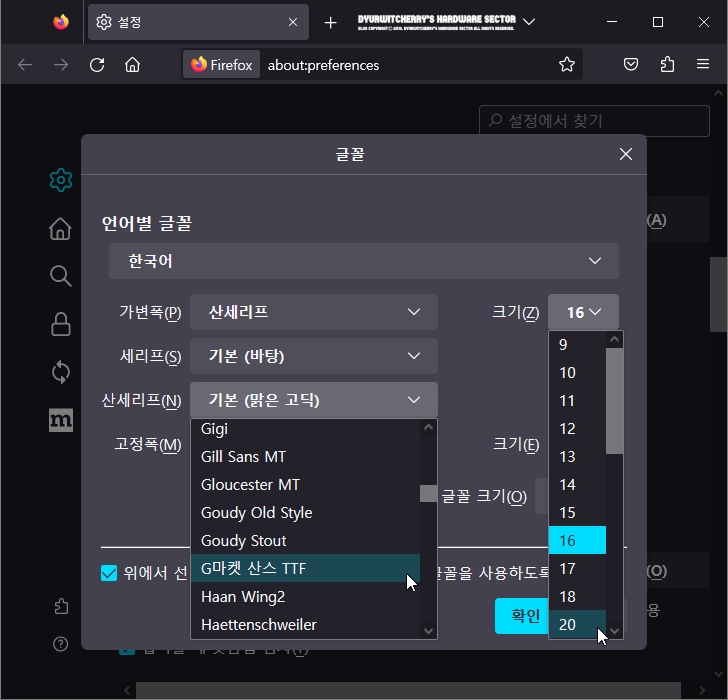This screenshot has width=728, height=700.
Task: Open Search settings magnifier in sidebar
Action: point(61,276)
